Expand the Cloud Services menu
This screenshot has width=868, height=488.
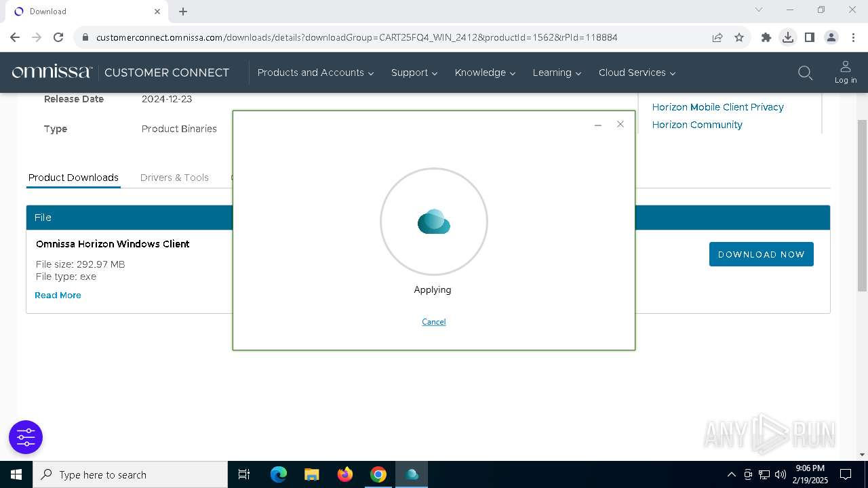[x=637, y=73]
